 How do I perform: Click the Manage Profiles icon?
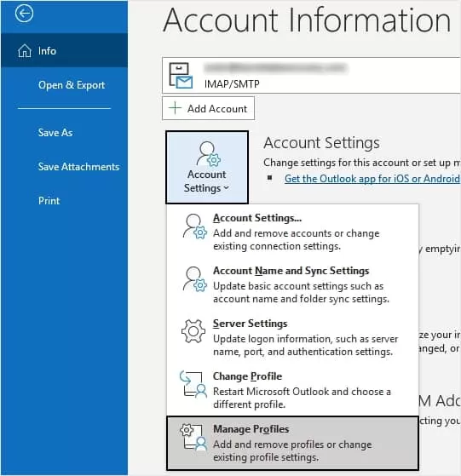pyautogui.click(x=193, y=437)
